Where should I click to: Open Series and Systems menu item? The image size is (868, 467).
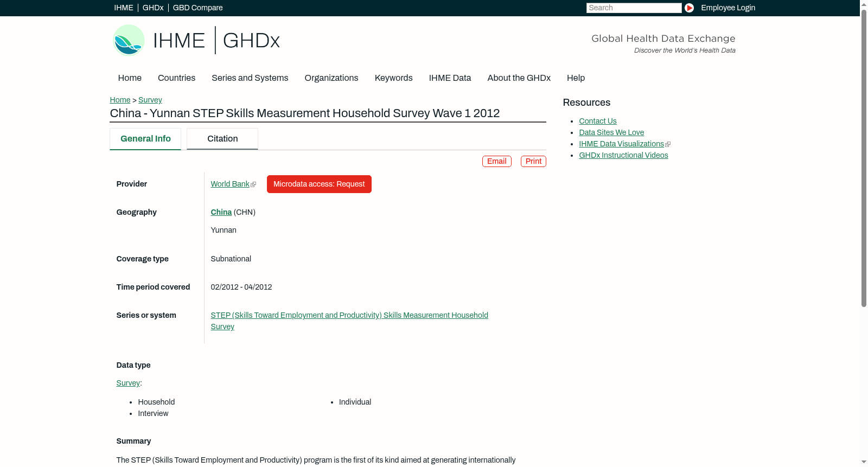pos(250,78)
